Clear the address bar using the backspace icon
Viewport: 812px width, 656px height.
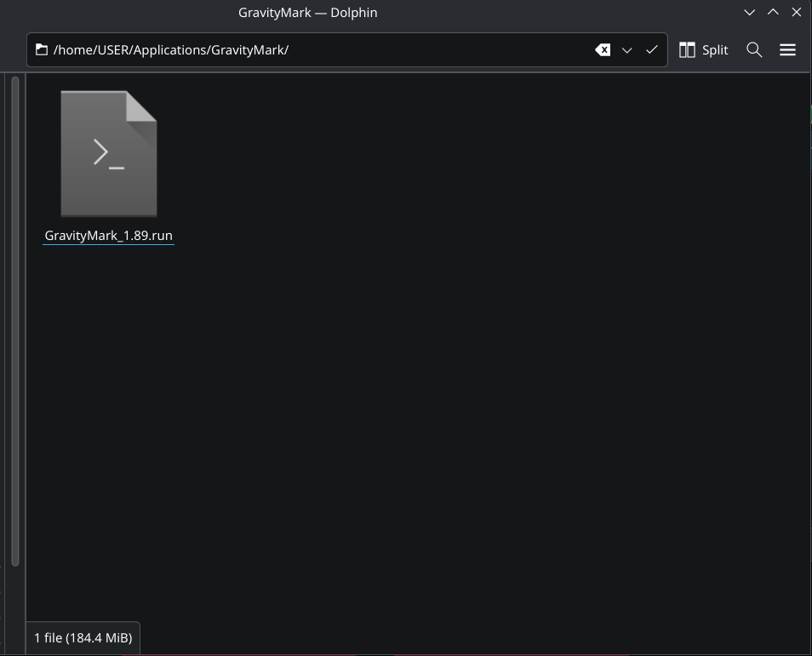603,49
